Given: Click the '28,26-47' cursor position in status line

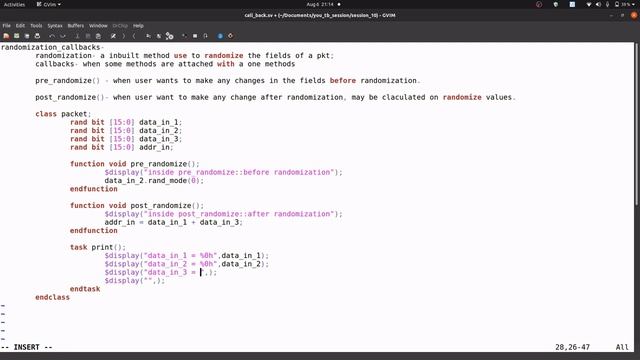Looking at the screenshot, I should coord(572,347).
